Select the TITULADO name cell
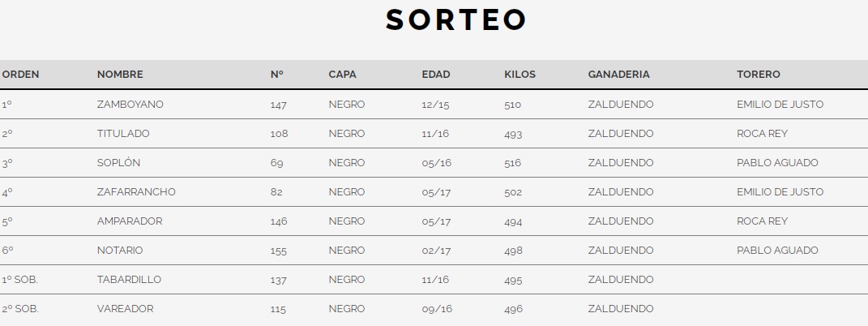This screenshot has width=868, height=326. pos(123,134)
